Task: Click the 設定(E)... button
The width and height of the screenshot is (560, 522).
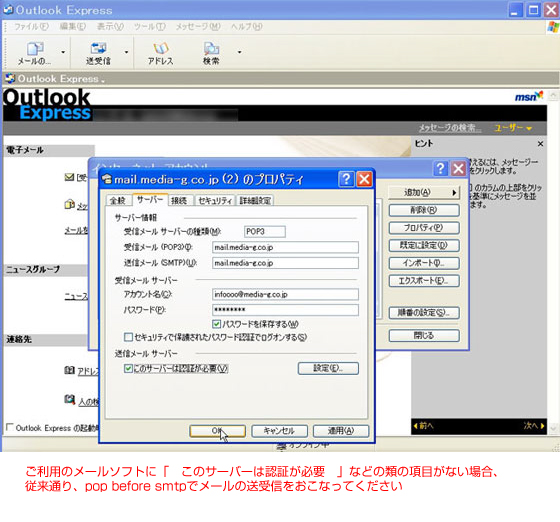Action: click(x=328, y=368)
